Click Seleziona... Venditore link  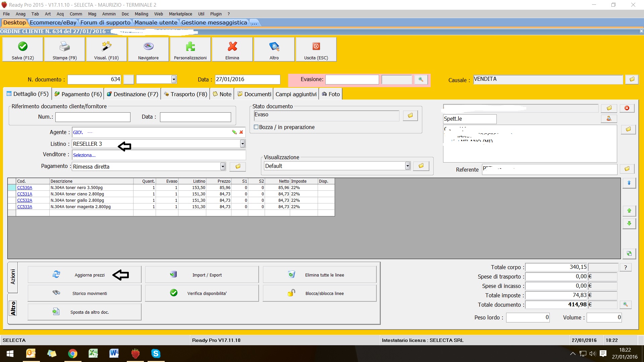coord(84,155)
